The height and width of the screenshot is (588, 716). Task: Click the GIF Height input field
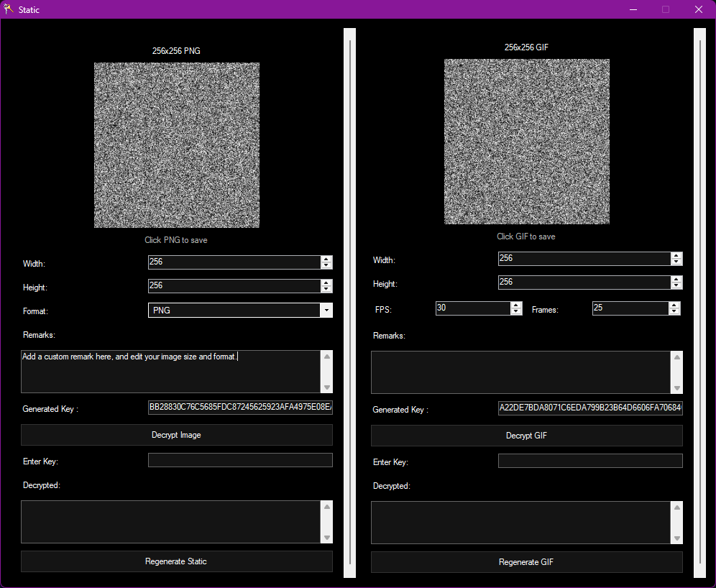tap(584, 282)
